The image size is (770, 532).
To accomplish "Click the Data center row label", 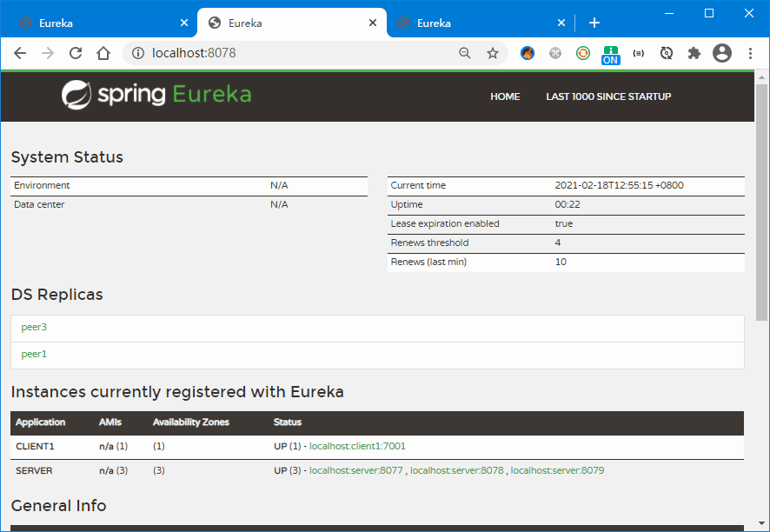I will coord(39,205).
